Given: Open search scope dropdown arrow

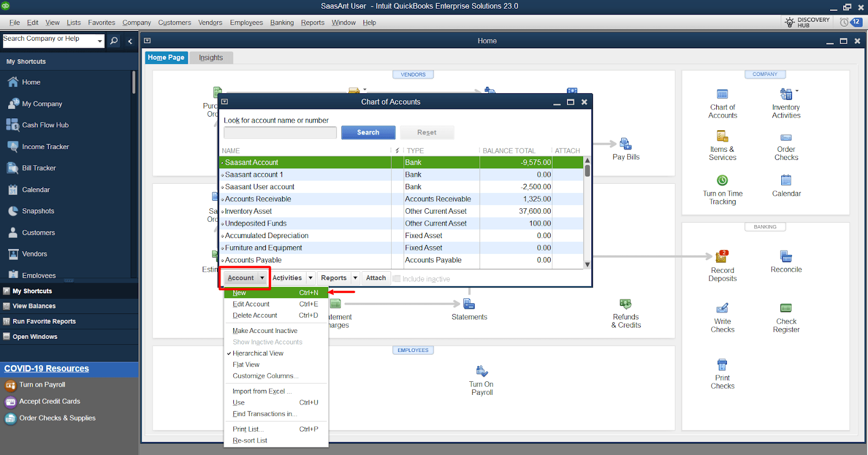Looking at the screenshot, I should (99, 41).
